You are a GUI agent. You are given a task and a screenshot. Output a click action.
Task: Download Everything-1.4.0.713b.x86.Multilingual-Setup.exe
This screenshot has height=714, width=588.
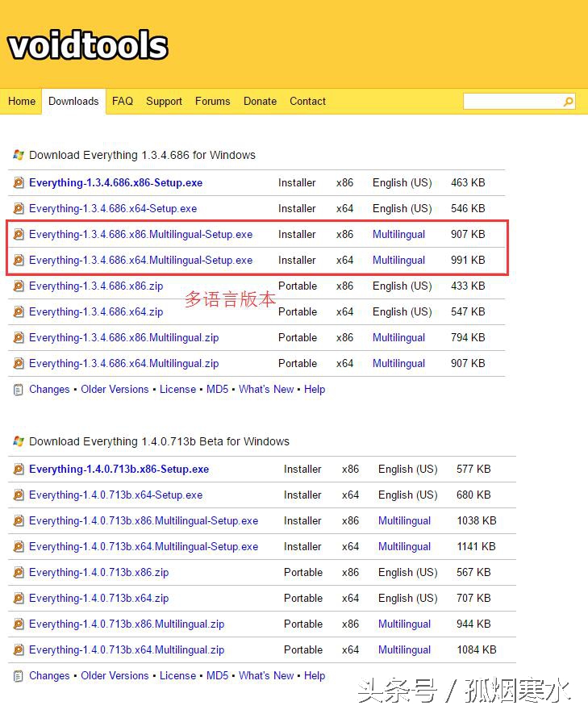(x=144, y=521)
